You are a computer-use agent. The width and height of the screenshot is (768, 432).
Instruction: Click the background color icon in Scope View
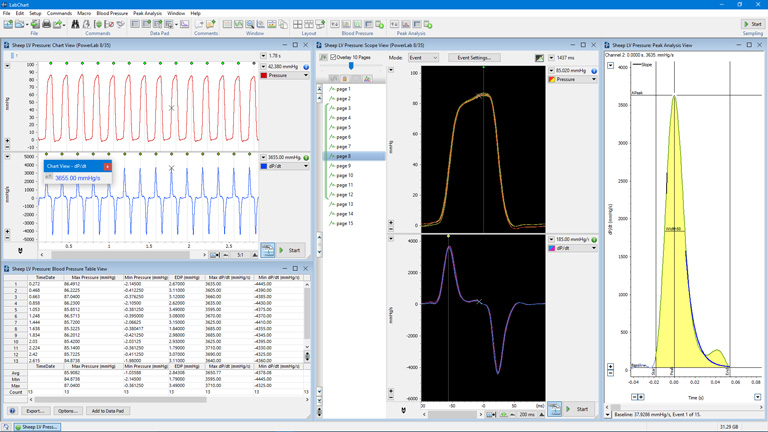(x=539, y=58)
